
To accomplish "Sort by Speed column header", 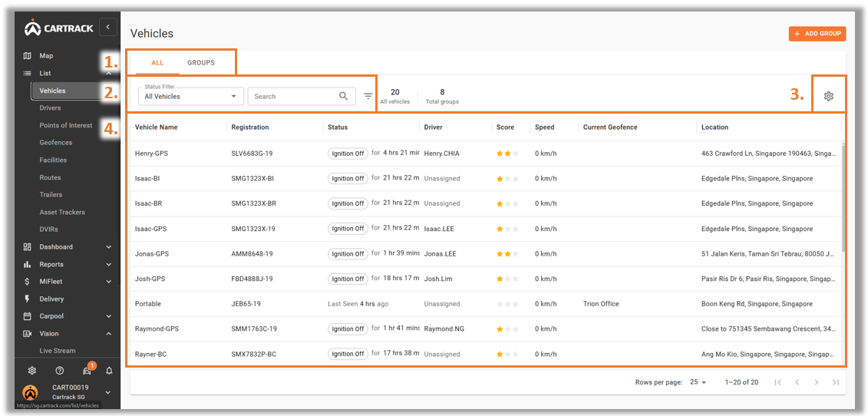I will pyautogui.click(x=545, y=127).
